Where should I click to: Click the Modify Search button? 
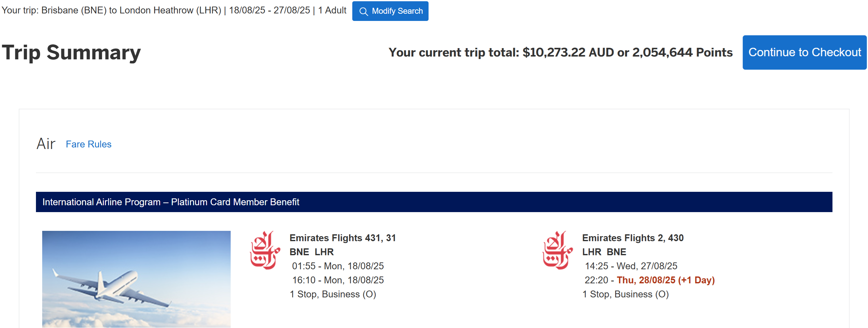[390, 11]
